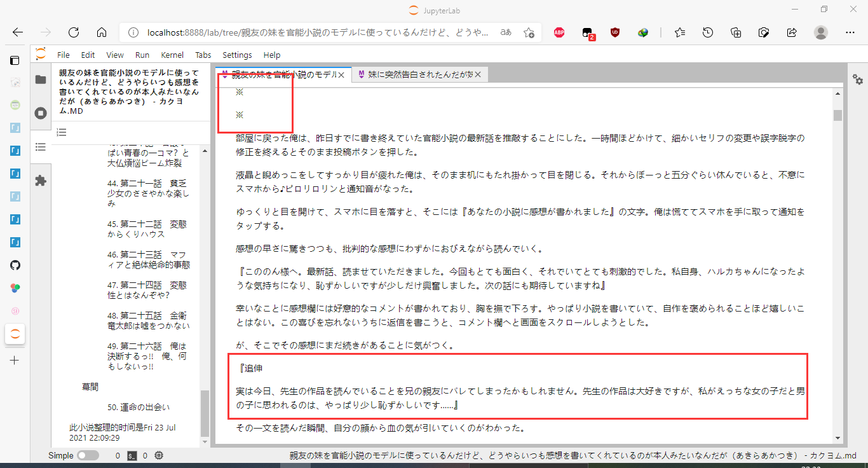This screenshot has height=468, width=868.
Task: Open the Property Inspector gears icon
Action: [858, 79]
